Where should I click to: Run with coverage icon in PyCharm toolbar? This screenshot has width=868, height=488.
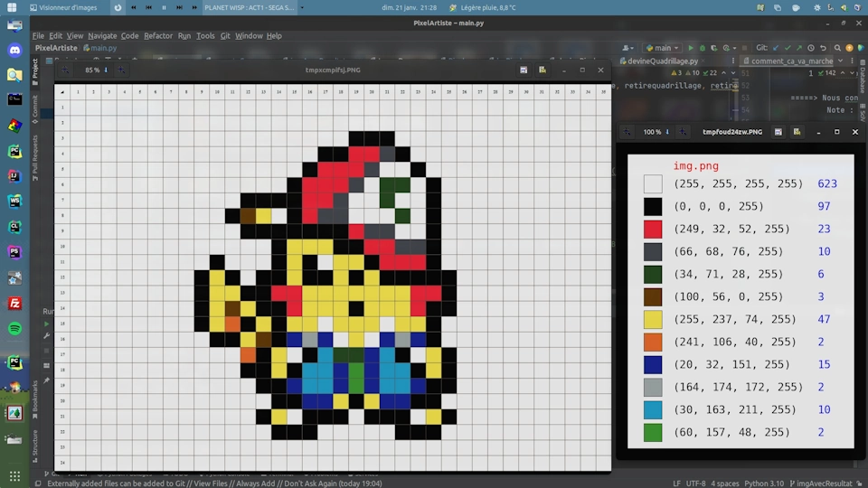(714, 48)
